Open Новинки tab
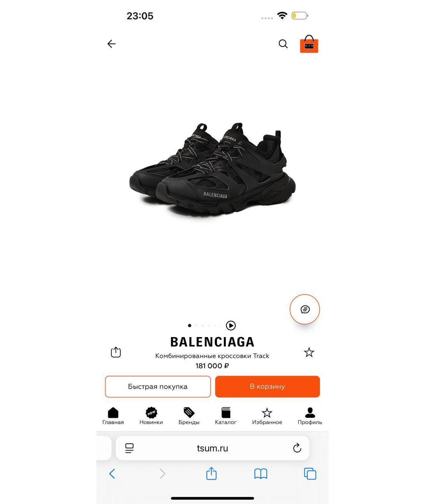The height and width of the screenshot is (504, 425). [151, 416]
